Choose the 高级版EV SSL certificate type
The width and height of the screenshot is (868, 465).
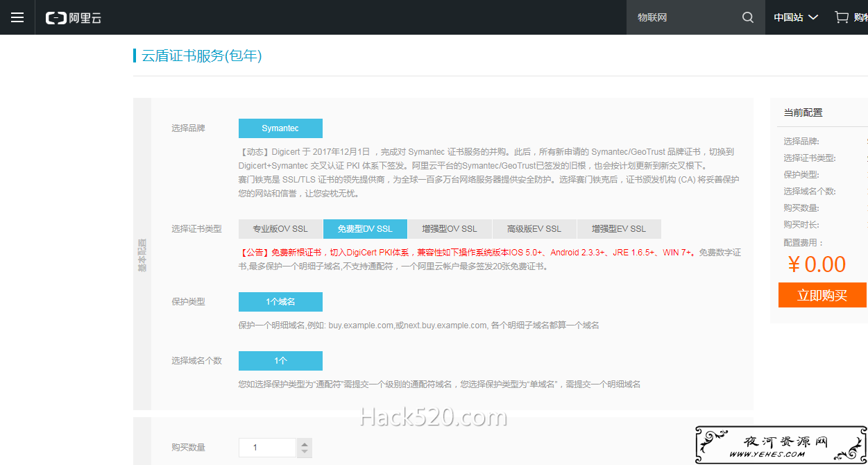[534, 229]
